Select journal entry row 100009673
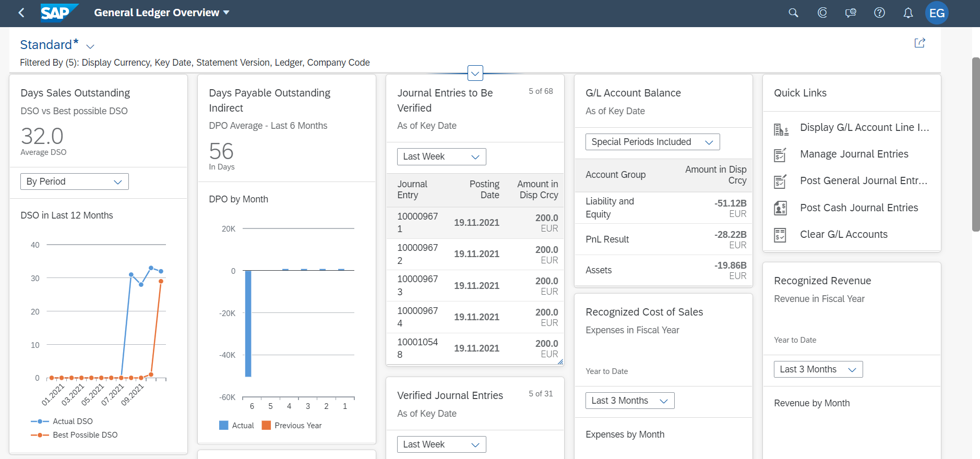 coord(475,285)
